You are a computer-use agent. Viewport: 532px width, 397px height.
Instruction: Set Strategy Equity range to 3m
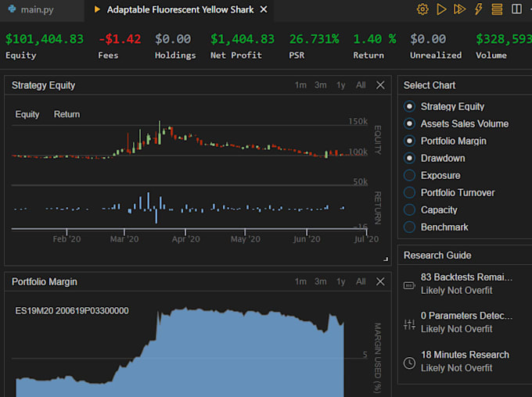tap(320, 85)
